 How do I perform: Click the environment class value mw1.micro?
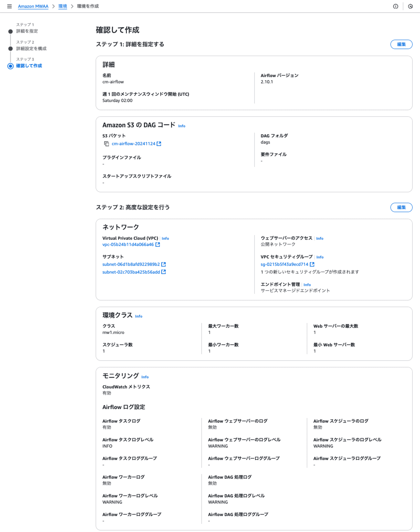[113, 332]
